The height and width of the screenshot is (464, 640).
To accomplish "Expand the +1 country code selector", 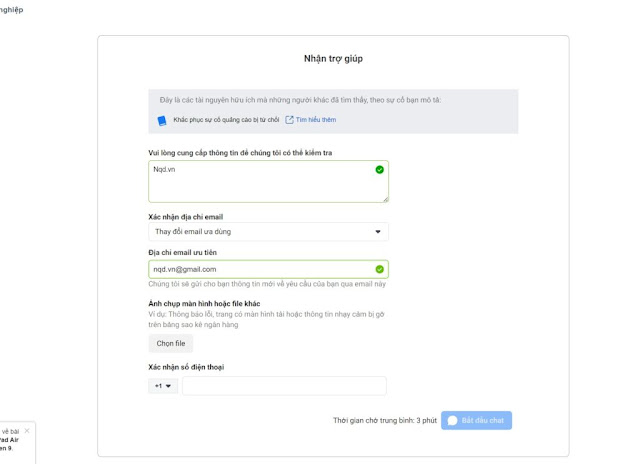I will (162, 386).
